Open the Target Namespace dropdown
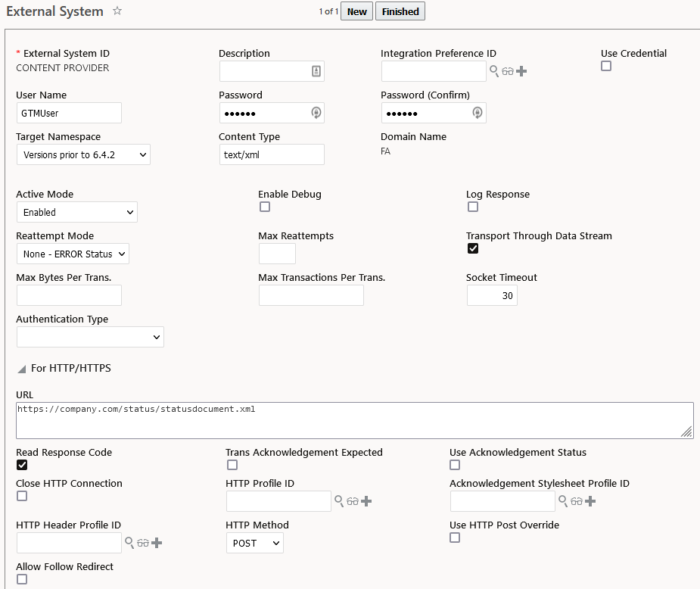This screenshot has width=700, height=589. coord(83,155)
